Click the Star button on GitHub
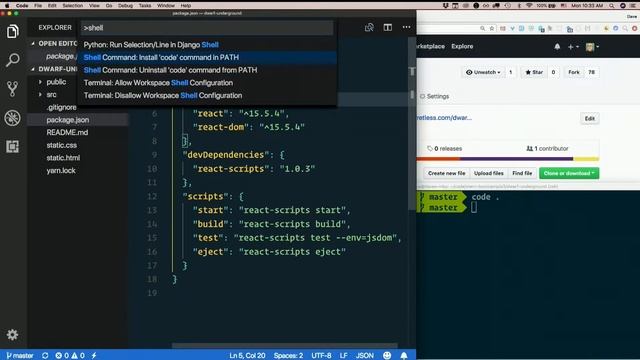The width and height of the screenshot is (640, 360). 534,72
